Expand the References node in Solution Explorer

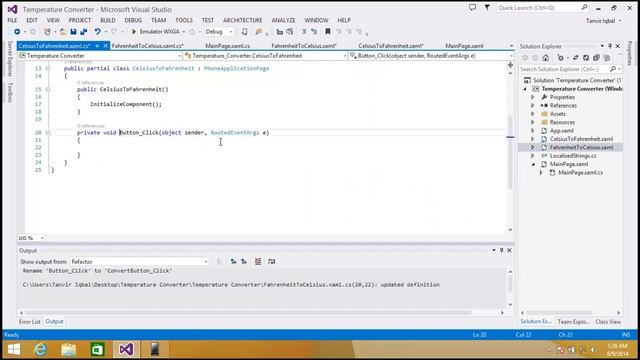tap(533, 105)
